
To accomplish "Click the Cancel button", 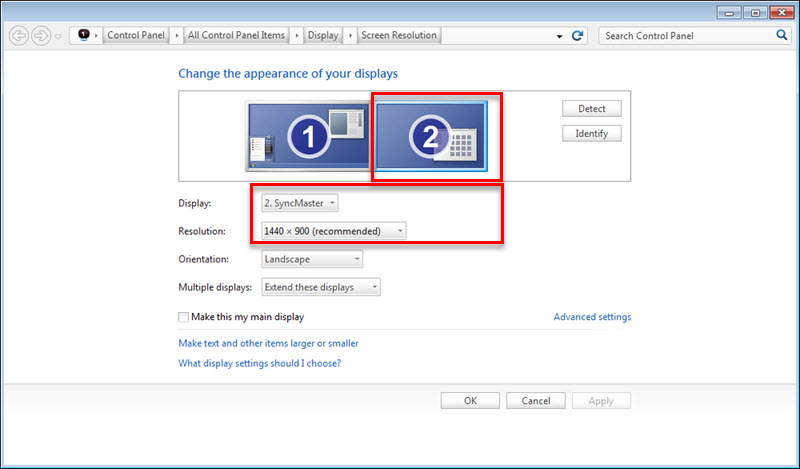I will pyautogui.click(x=536, y=401).
